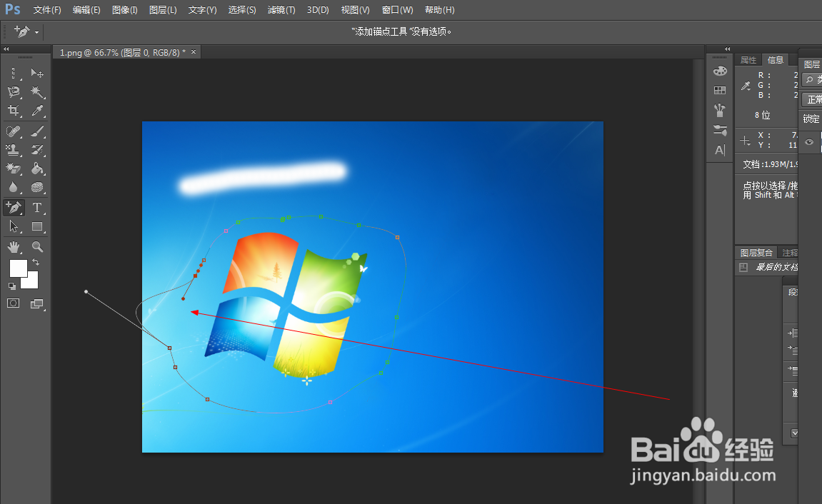Viewport: 822px width, 504px height.
Task: Open the tool preset picker arrow
Action: (36, 33)
